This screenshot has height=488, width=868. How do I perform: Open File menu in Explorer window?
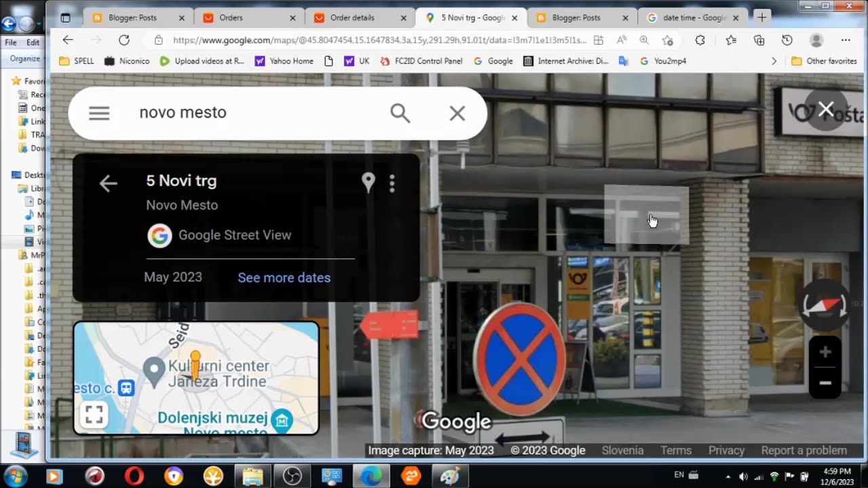(11, 42)
